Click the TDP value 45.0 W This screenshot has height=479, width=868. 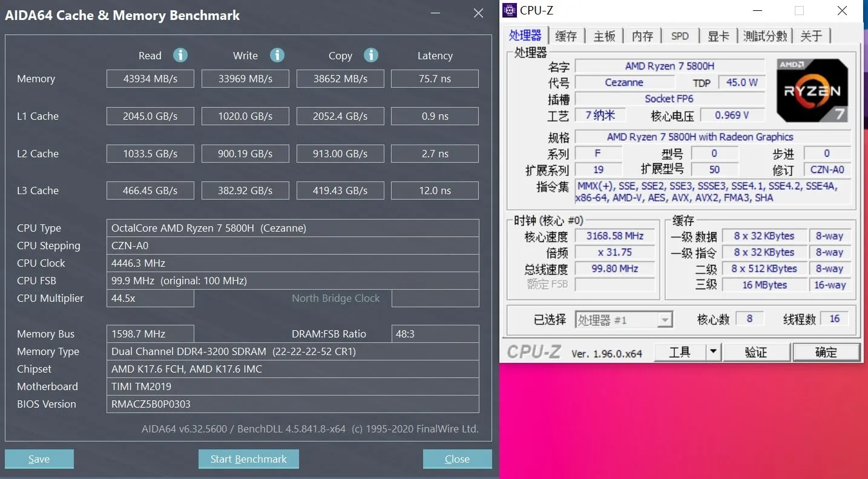pos(741,82)
